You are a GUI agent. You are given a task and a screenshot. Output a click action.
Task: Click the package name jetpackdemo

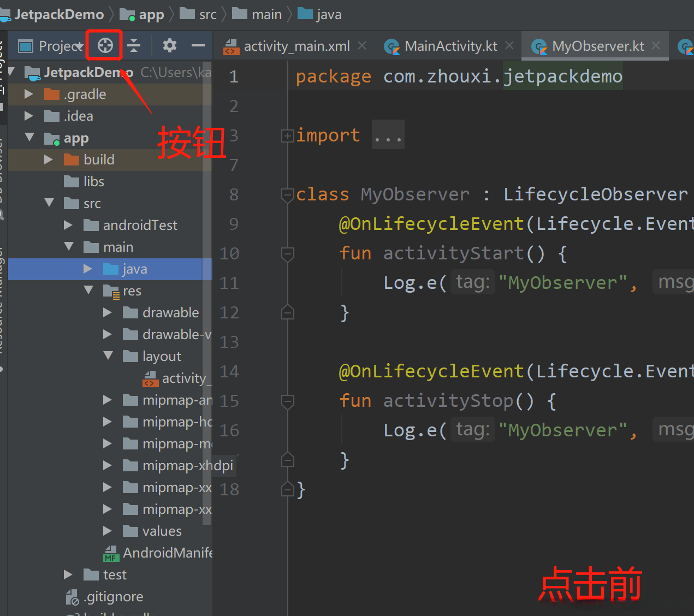[x=563, y=76]
